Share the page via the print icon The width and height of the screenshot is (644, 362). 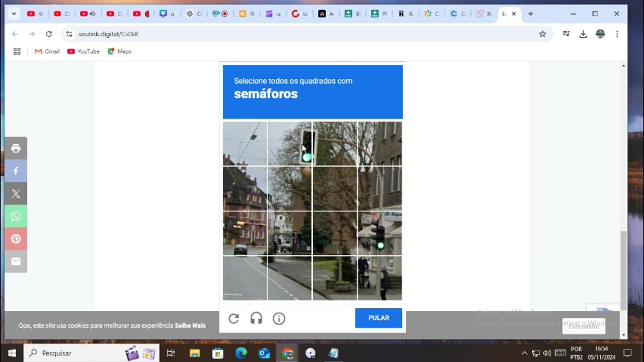(16, 148)
